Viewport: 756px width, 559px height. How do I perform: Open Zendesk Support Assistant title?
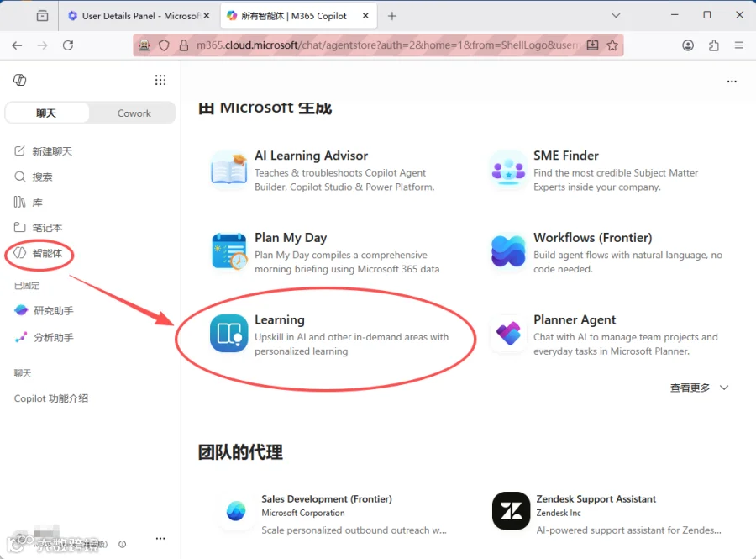click(596, 498)
